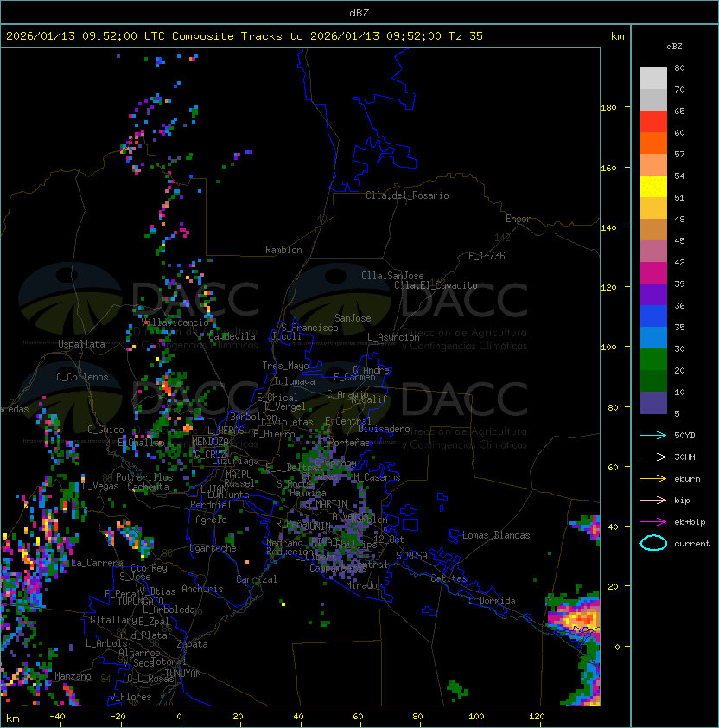Screen dimensions: 719x728
Task: Click the Anchoris label
Action: (202, 589)
